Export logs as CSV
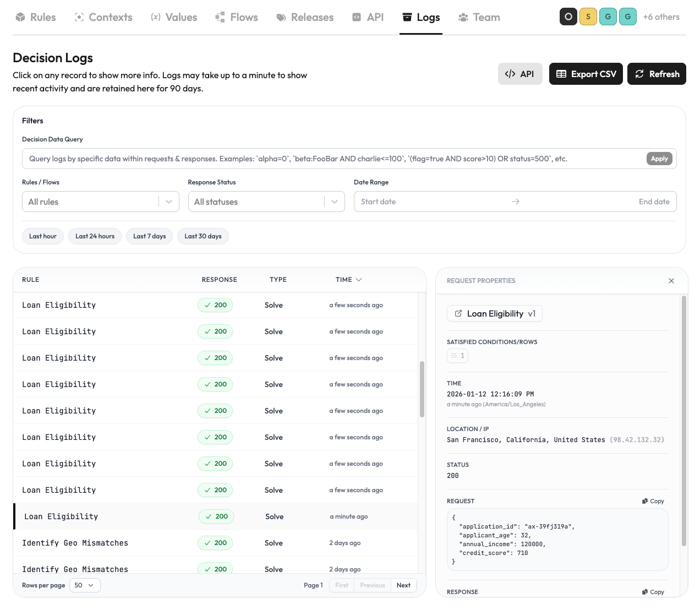The height and width of the screenshot is (615, 700). pos(586,74)
